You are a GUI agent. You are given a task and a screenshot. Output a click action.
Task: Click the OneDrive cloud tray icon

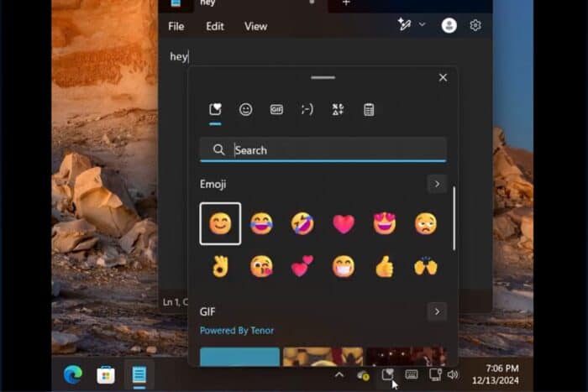click(363, 374)
